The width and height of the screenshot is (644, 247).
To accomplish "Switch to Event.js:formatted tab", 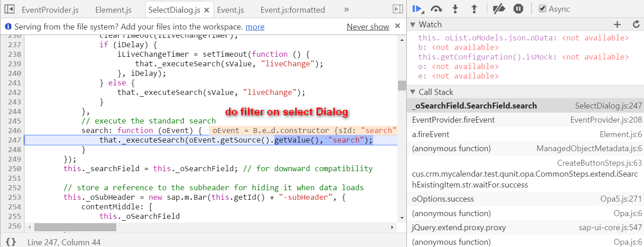I will coord(293,10).
